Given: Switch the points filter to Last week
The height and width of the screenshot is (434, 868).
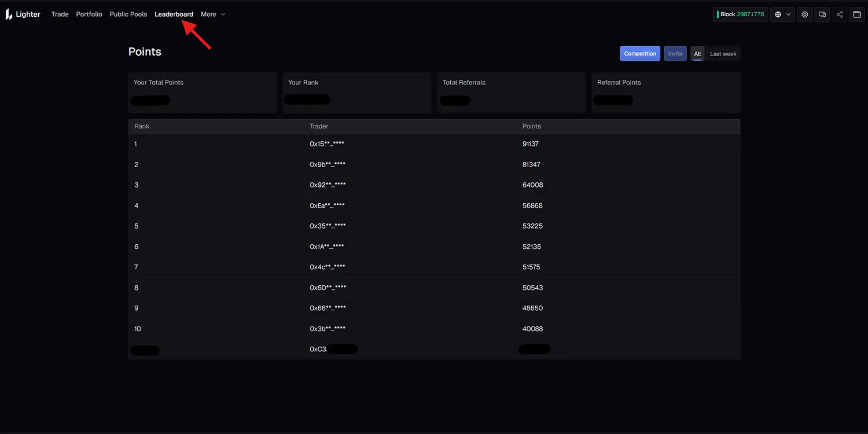Looking at the screenshot, I should point(723,54).
